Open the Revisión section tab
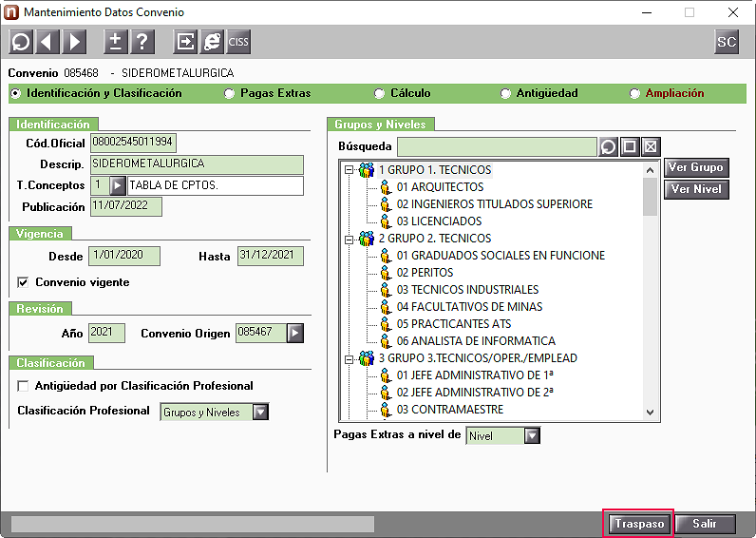 coord(40,309)
